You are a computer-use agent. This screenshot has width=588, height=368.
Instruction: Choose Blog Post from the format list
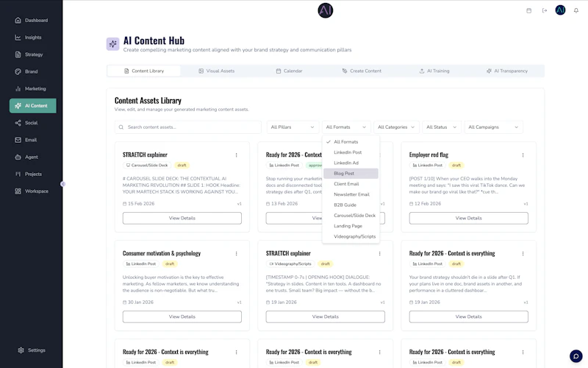(x=351, y=174)
